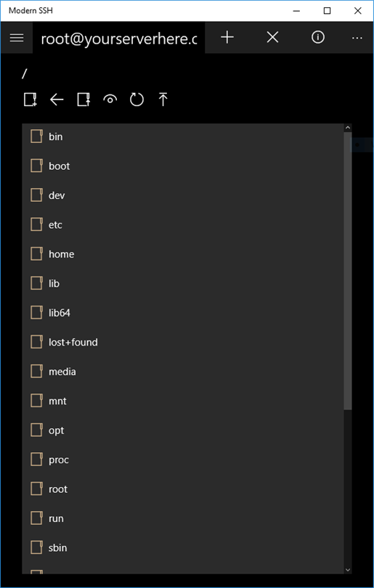This screenshot has height=588, width=374.
Task: Open the home directory entry
Action: tap(183, 254)
